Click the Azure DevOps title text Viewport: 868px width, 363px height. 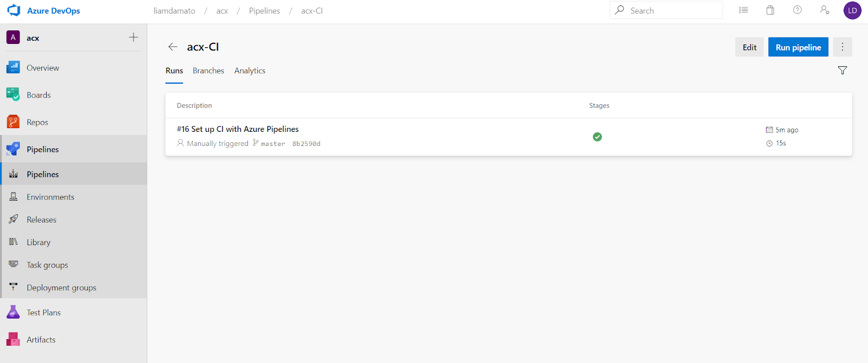[x=54, y=11]
